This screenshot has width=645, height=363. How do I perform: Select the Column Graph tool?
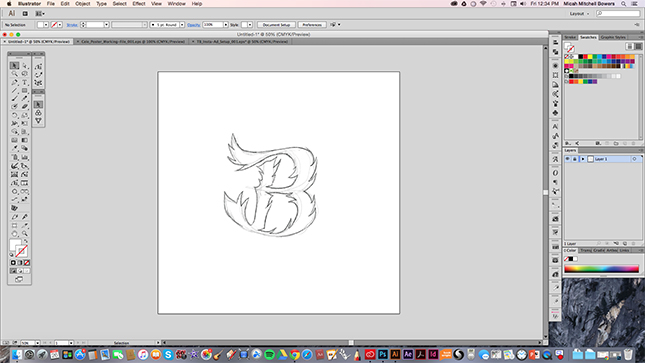25,157
